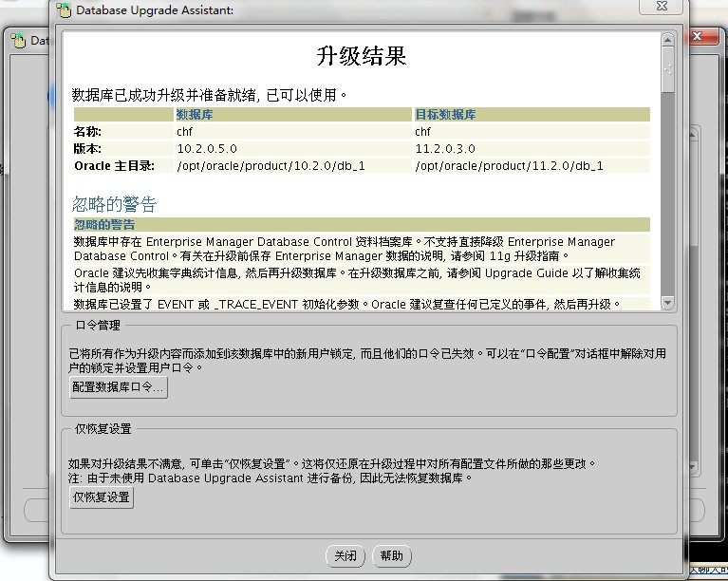Image resolution: width=728 pixels, height=581 pixels.
Task: Click the 帮助 (Help) button
Action: click(391, 555)
